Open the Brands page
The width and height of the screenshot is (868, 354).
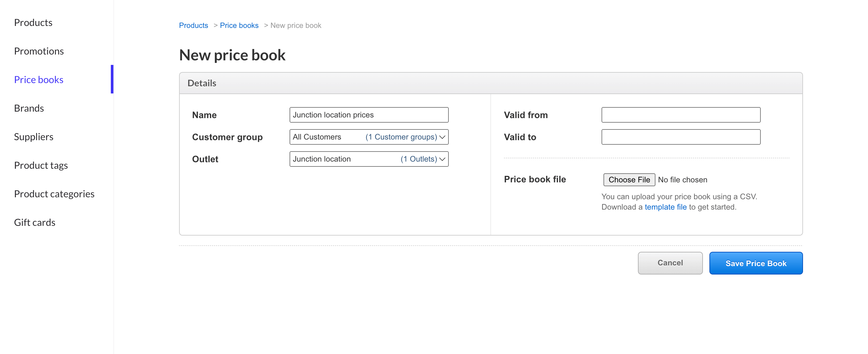[x=29, y=108]
